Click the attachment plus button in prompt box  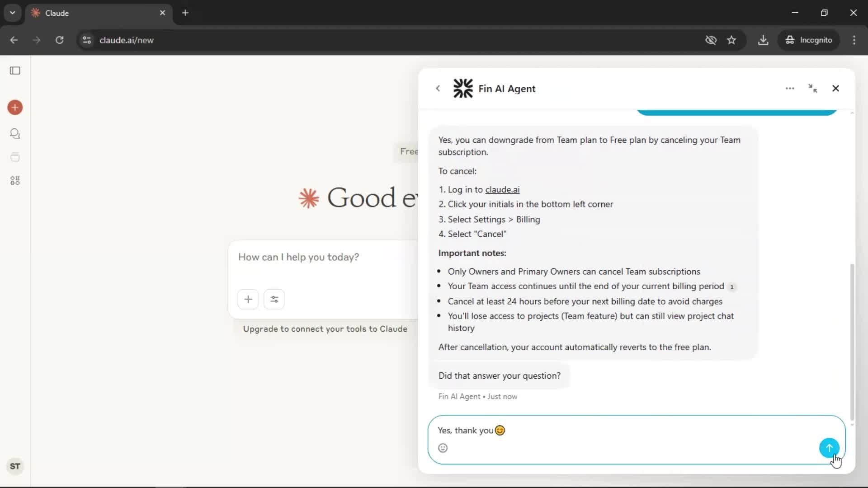click(248, 299)
